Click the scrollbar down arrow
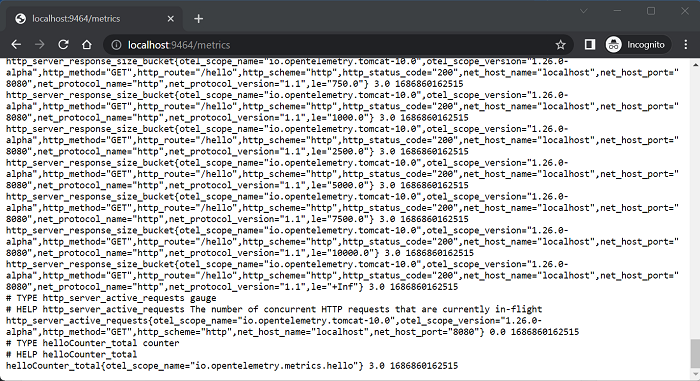Viewport: 700px width, 381px height. click(x=695, y=374)
